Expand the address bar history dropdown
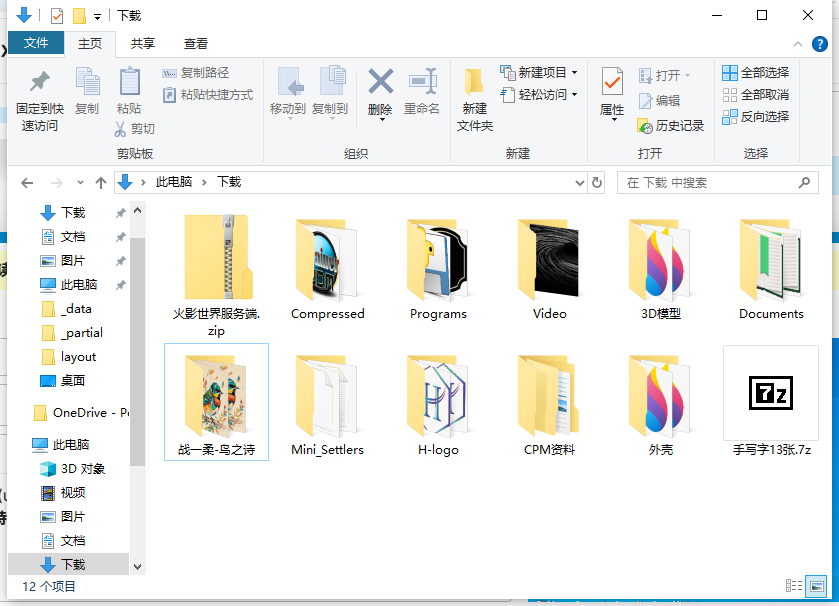The height and width of the screenshot is (606, 839). click(579, 183)
